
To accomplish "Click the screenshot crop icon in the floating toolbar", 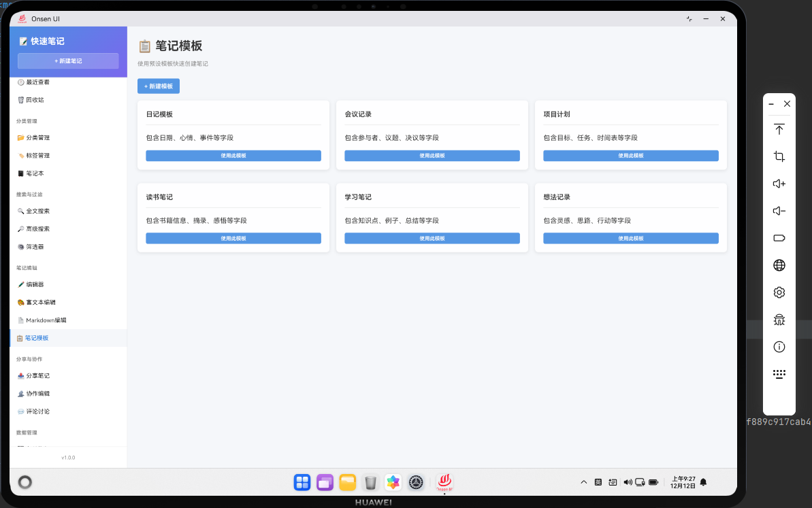I will point(779,156).
